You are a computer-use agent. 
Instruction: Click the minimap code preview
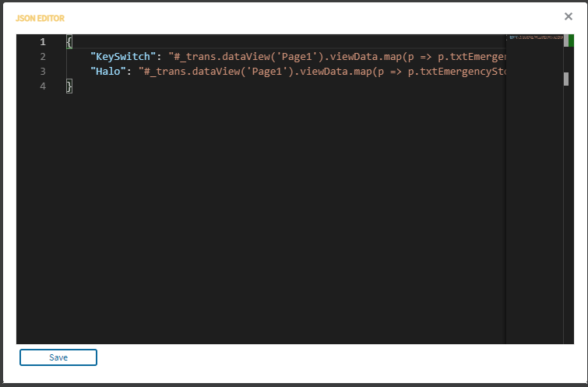coord(536,37)
